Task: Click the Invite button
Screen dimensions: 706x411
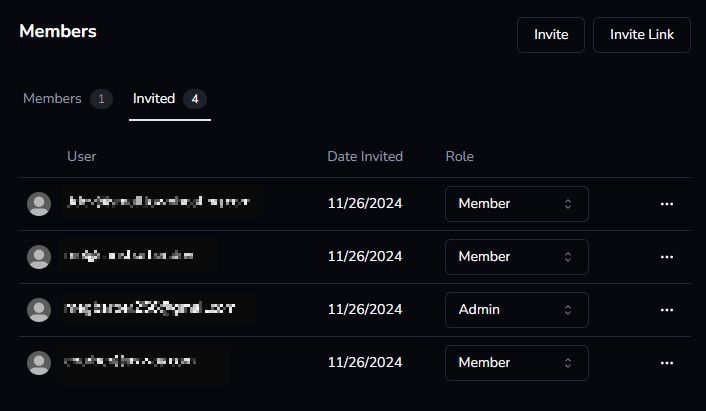Action: pyautogui.click(x=551, y=35)
